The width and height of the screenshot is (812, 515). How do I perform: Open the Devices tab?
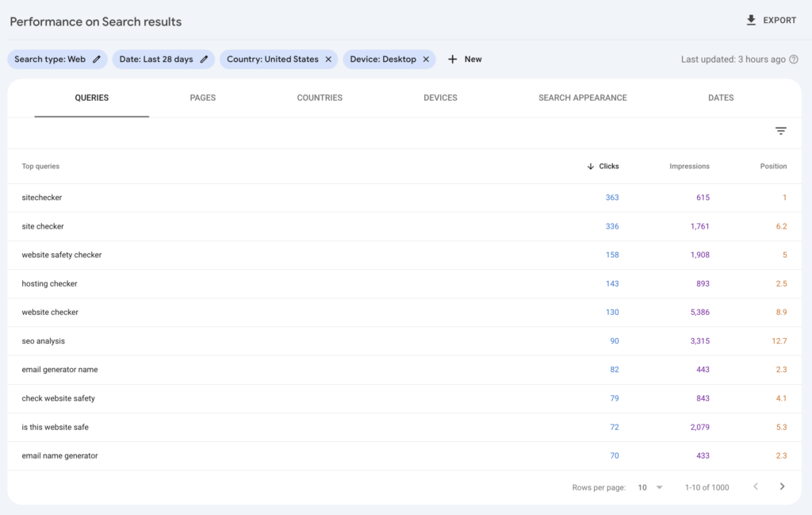click(x=440, y=98)
